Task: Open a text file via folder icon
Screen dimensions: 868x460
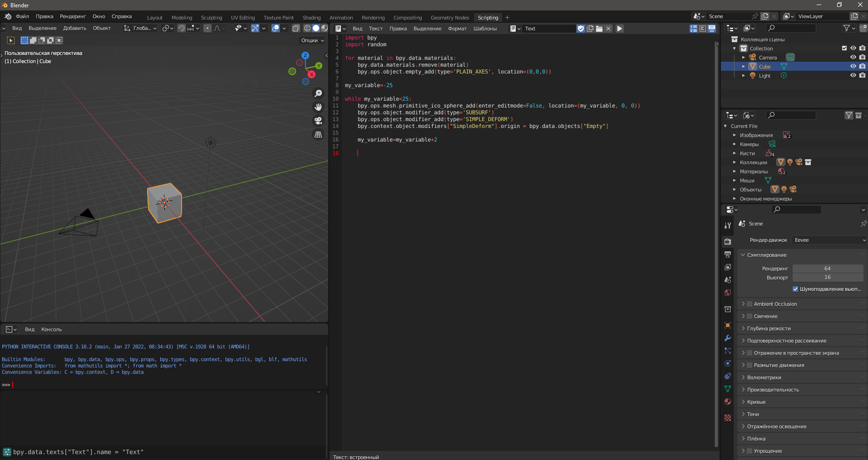Action: click(599, 29)
